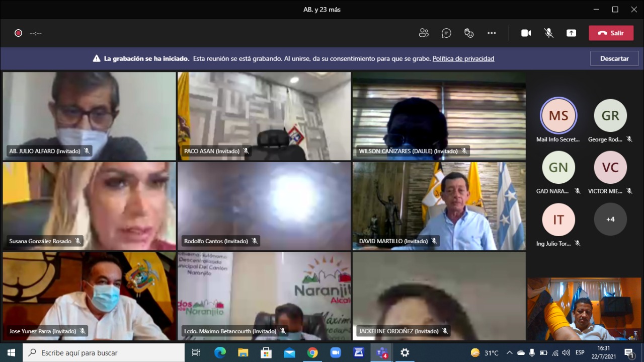Toggle the microphone mute
This screenshot has height=362, width=644.
click(x=548, y=33)
